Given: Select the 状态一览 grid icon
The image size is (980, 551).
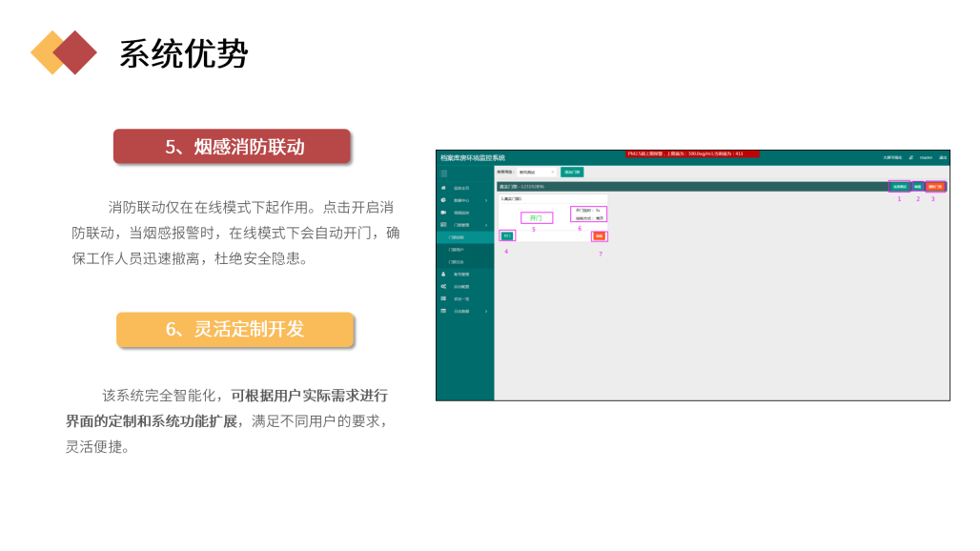Looking at the screenshot, I should pyautogui.click(x=443, y=298).
